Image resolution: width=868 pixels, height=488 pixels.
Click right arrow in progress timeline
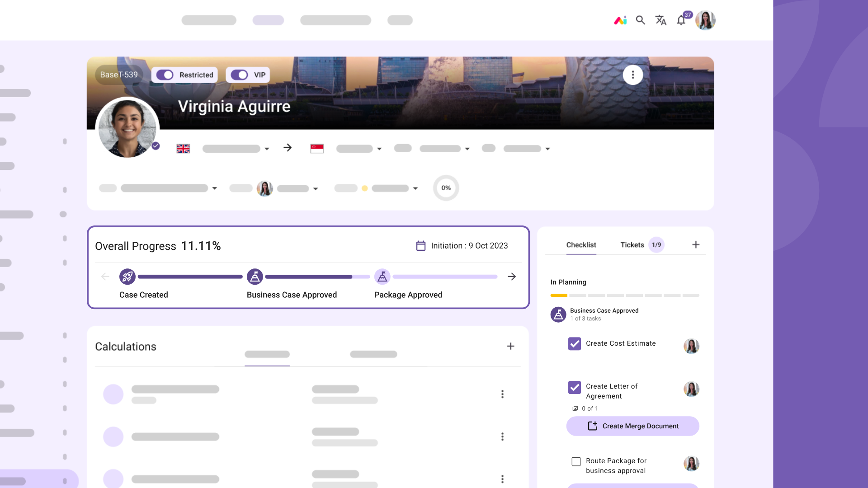pyautogui.click(x=512, y=277)
